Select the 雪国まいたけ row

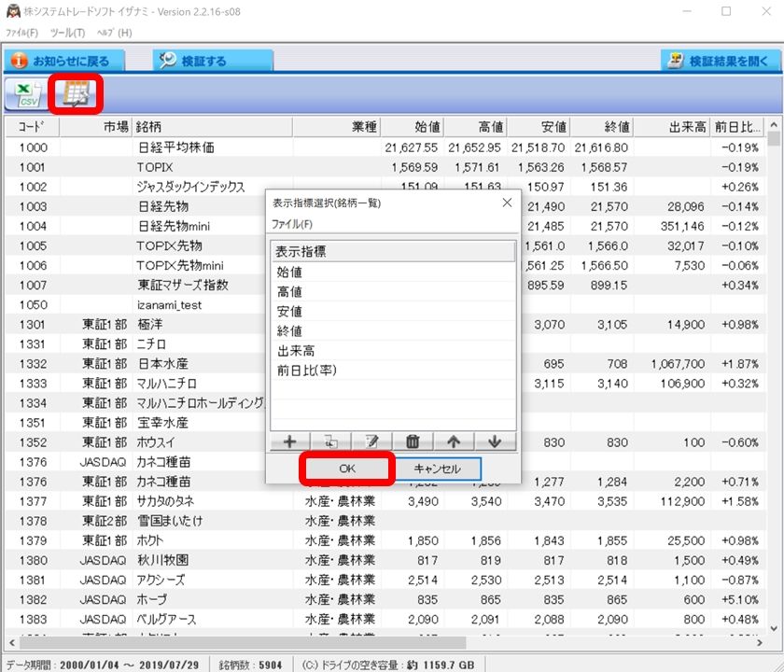(x=385, y=521)
